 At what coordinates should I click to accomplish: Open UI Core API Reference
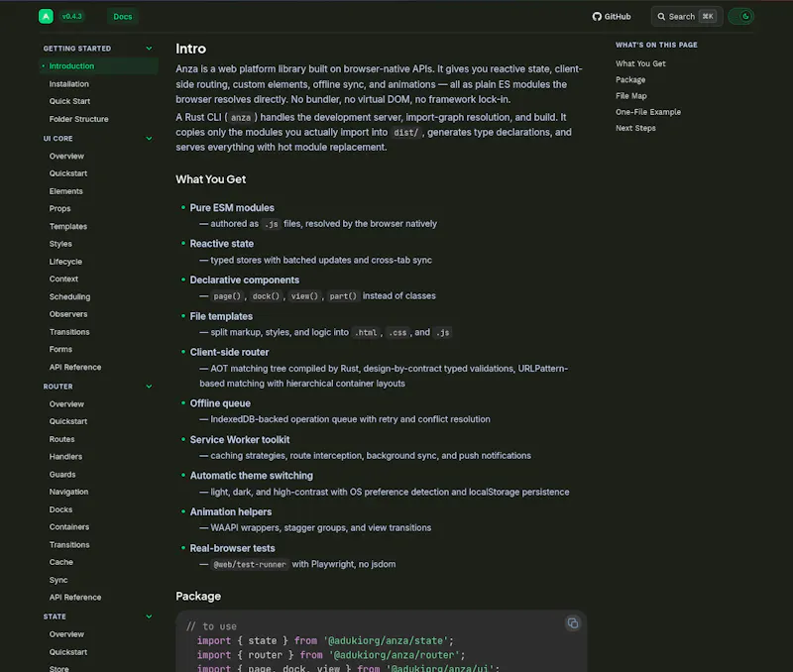tap(75, 367)
